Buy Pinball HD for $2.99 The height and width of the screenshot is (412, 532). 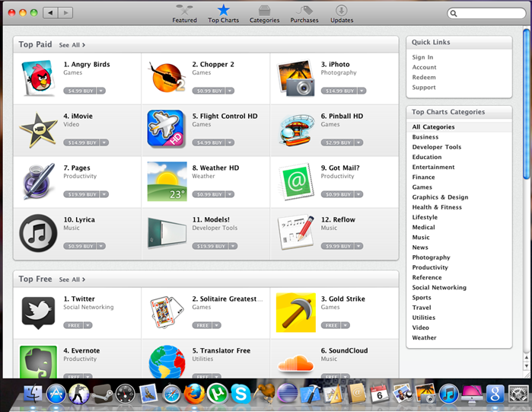pos(338,142)
